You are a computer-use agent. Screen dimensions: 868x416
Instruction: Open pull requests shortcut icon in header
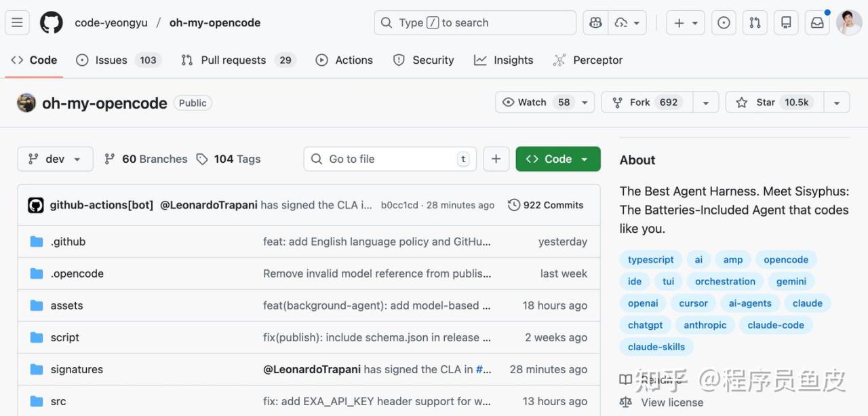pos(755,22)
